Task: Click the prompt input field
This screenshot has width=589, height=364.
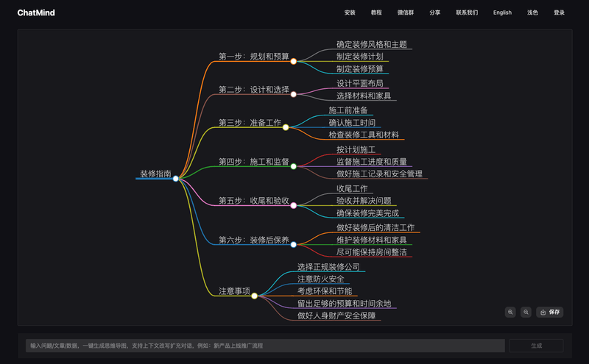Action: (x=265, y=346)
